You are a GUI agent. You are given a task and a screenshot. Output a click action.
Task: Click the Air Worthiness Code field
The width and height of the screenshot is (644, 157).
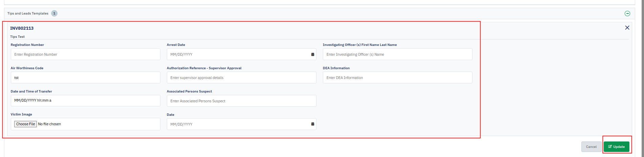click(x=85, y=78)
